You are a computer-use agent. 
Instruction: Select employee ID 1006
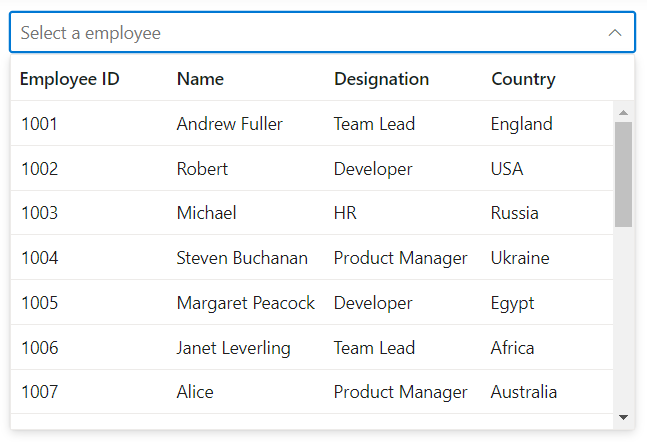pos(40,348)
